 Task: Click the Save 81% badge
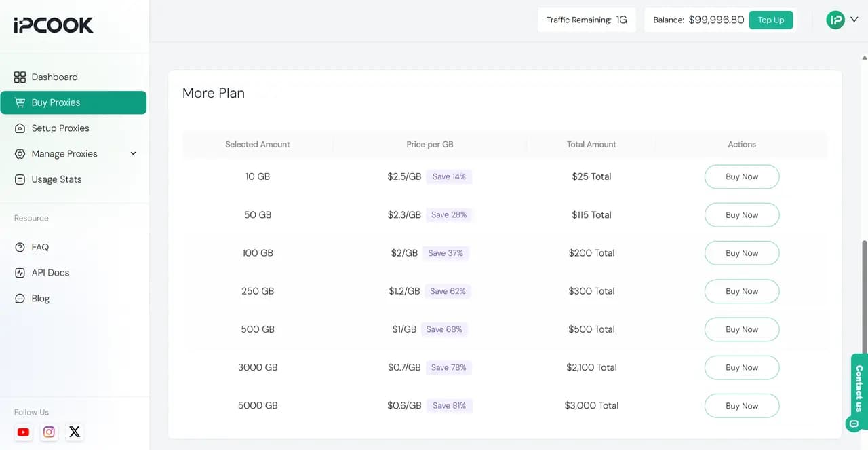450,405
